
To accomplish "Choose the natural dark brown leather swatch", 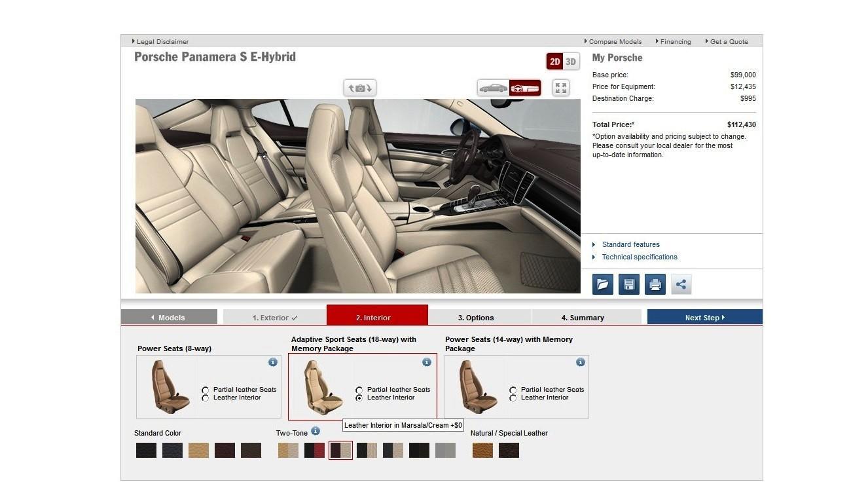I will click(509, 450).
